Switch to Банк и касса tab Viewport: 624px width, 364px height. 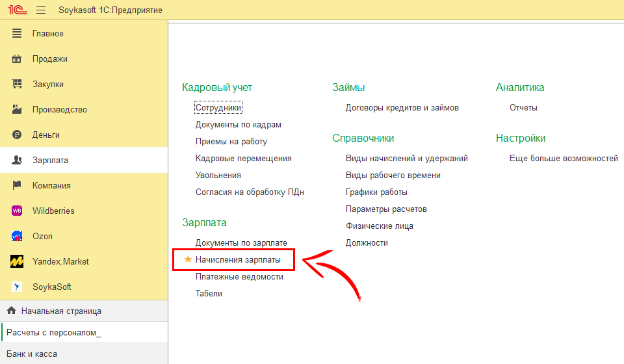point(84,354)
